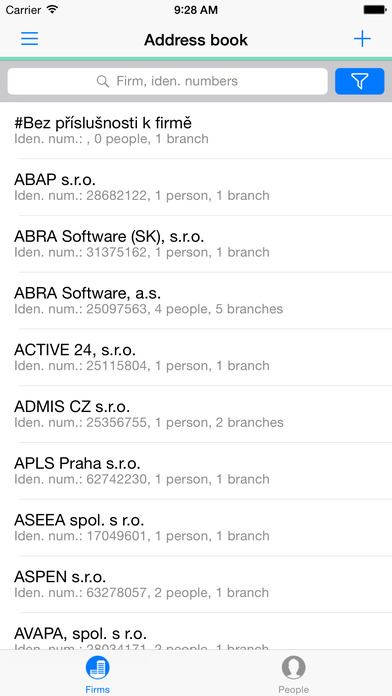The height and width of the screenshot is (696, 392).
Task: Select the People avatar icon
Action: 293,668
